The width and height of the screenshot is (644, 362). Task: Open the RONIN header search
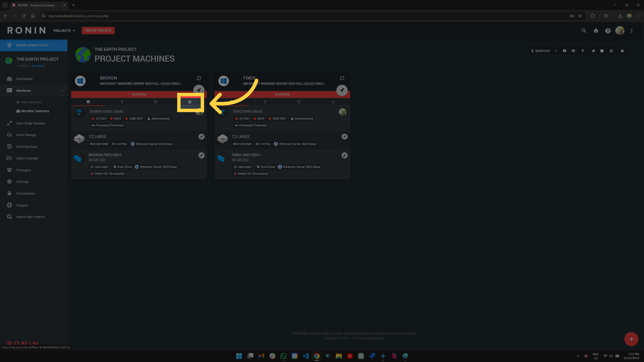pos(584,31)
